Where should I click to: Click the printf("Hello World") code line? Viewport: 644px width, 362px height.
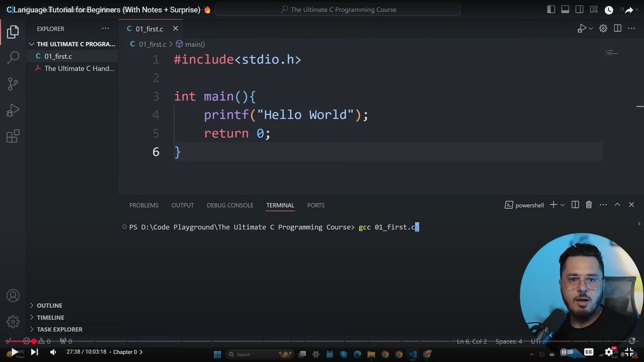(286, 115)
